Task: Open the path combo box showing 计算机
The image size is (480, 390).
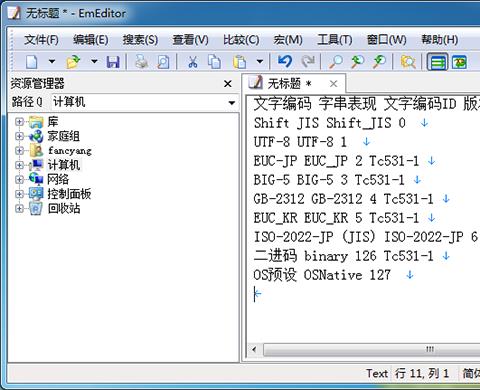Action: coord(144,102)
